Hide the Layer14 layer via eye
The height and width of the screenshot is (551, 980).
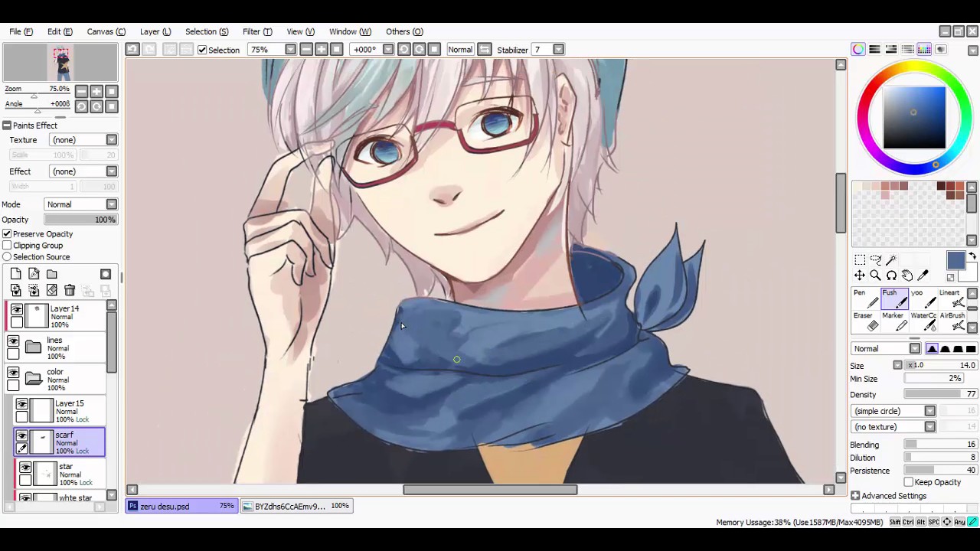(x=17, y=309)
